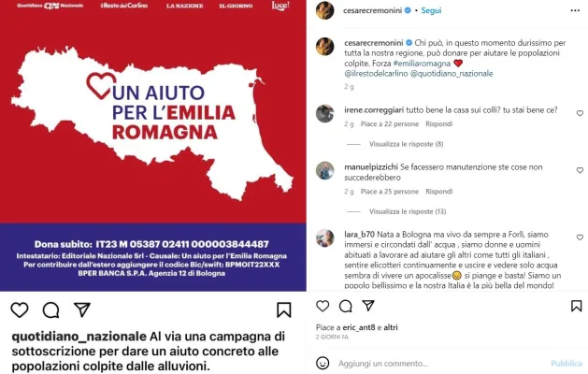Tap the large comment icon below the image

coord(51,309)
